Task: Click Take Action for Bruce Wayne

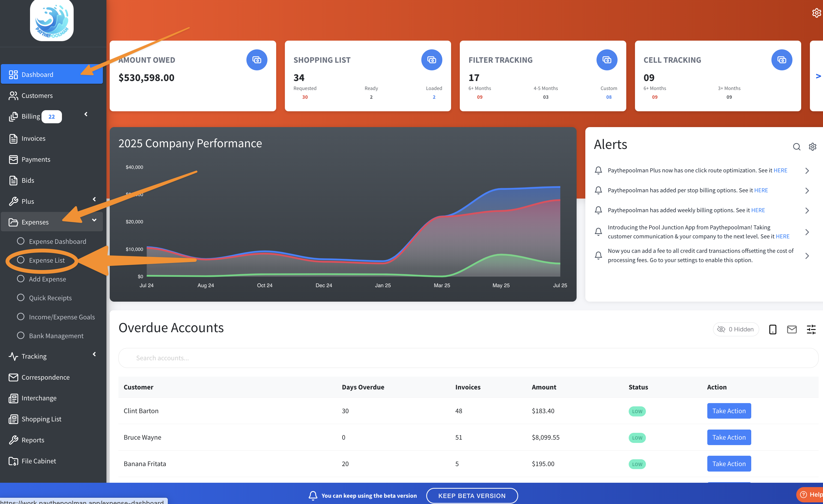Action: pos(729,437)
